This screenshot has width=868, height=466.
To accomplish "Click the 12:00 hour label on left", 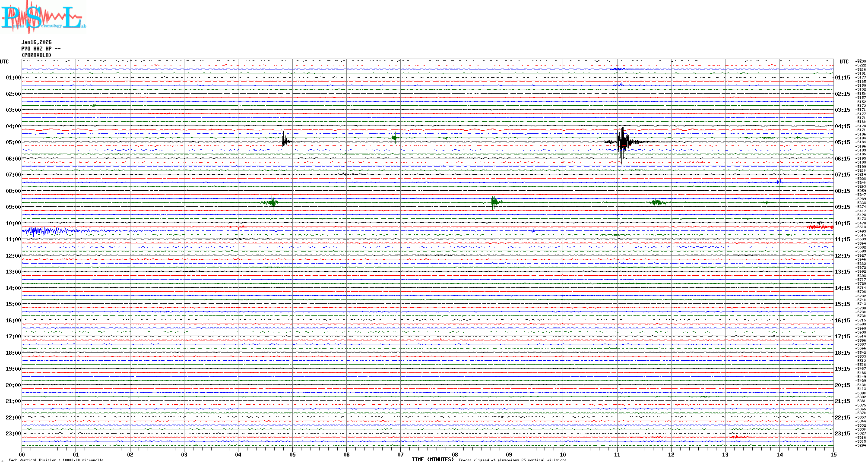I will (13, 256).
